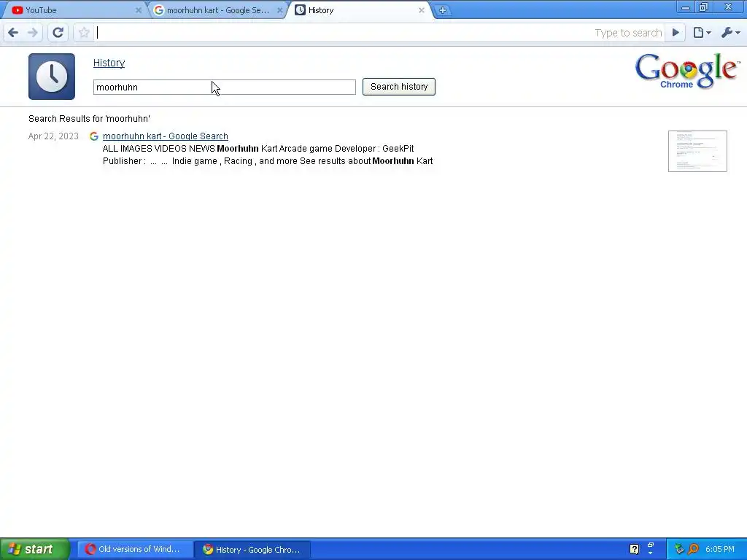Click the Go arrow next to address bar
This screenshot has height=560, width=747.
click(676, 33)
